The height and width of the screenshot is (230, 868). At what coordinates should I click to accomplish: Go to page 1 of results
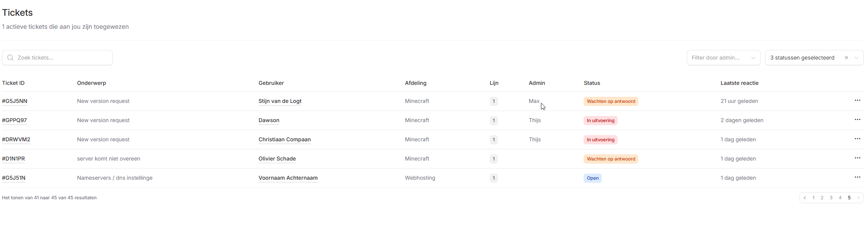[x=813, y=198]
